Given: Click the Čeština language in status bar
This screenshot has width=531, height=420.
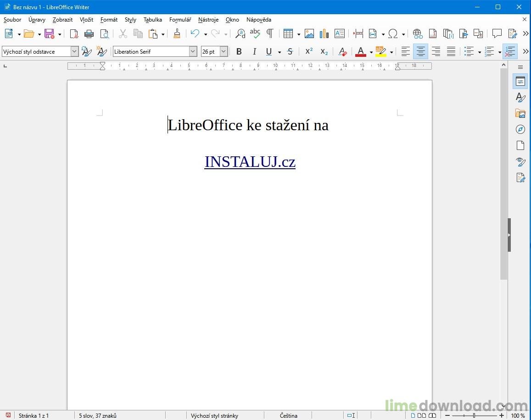Looking at the screenshot, I should coord(289,415).
